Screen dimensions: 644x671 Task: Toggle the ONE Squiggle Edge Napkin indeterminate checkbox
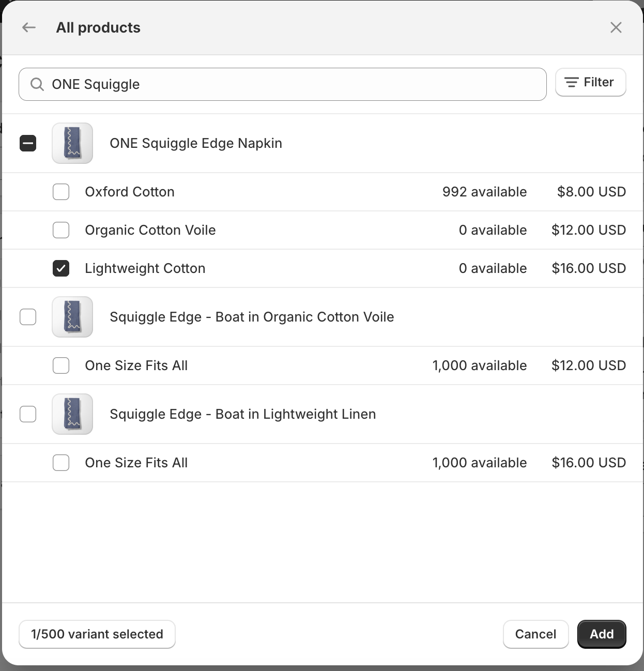coord(28,143)
